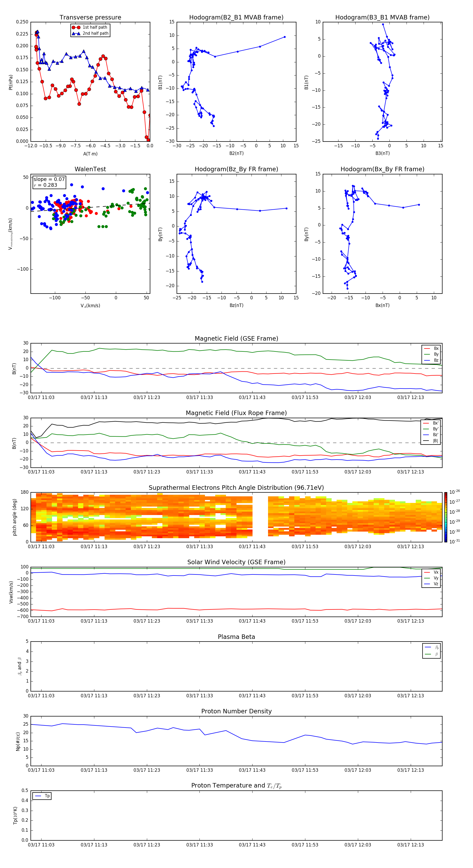Select the By' entry in Flux Rope legend
473x868 pixels.
[431, 429]
